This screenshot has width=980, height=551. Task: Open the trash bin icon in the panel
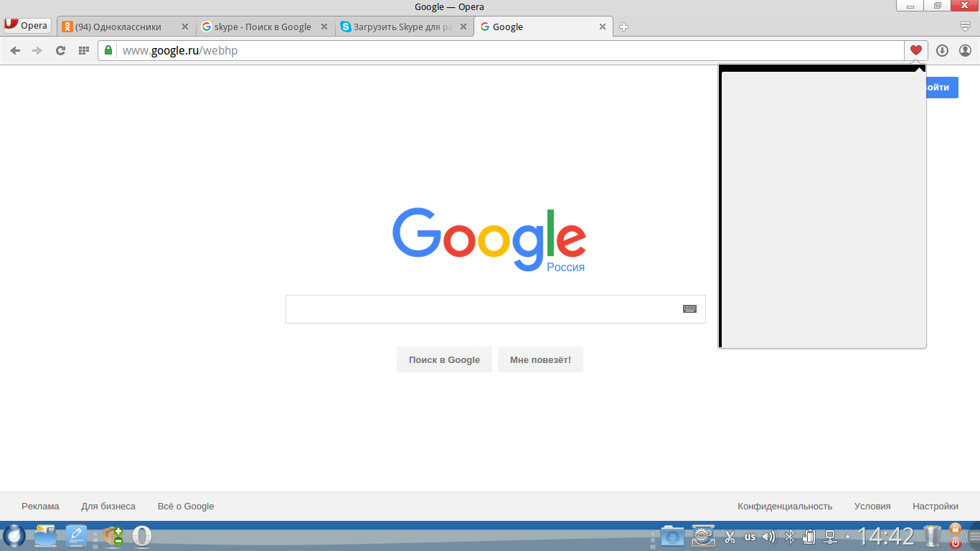coord(933,536)
